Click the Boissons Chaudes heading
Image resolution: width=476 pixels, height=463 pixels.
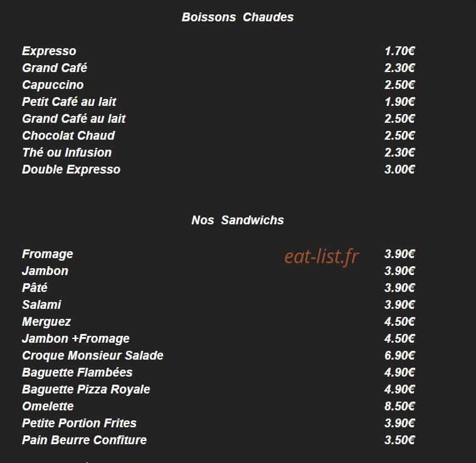pos(238,18)
